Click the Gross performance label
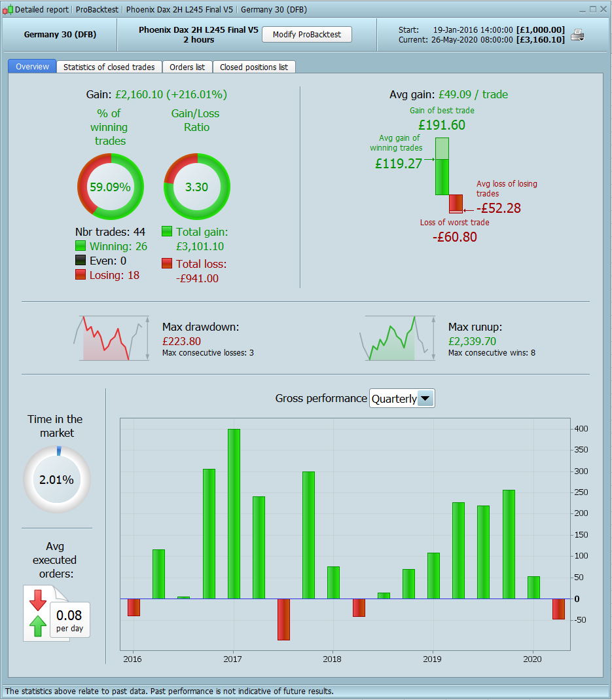This screenshot has height=700, width=612. tap(321, 398)
